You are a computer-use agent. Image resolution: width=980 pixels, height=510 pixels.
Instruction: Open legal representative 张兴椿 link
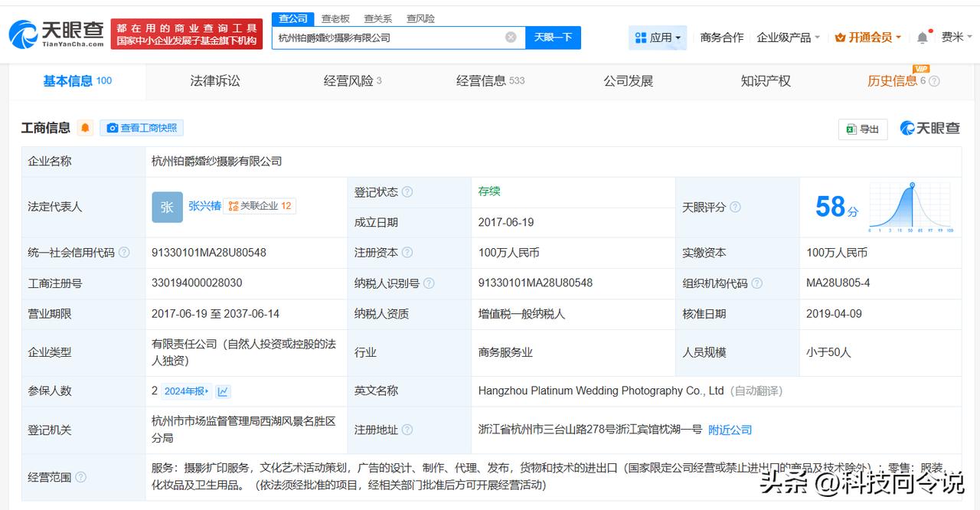[x=204, y=206]
